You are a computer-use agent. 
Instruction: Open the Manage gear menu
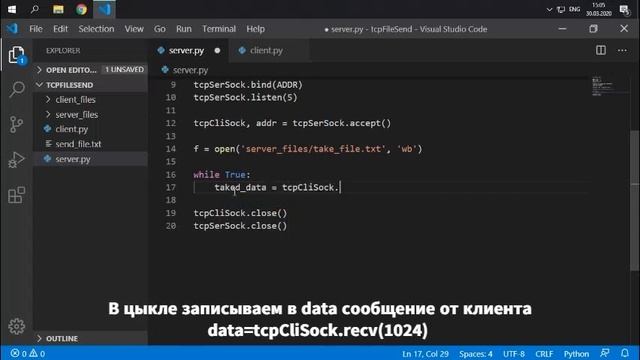point(16,326)
